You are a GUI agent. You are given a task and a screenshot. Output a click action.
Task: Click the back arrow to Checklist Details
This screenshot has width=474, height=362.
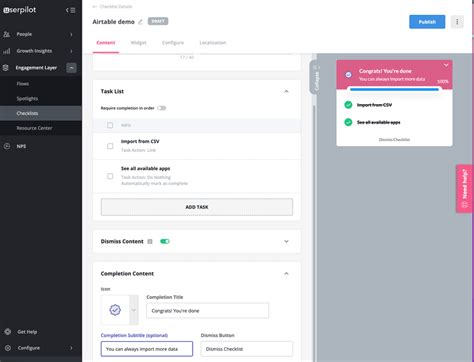pos(95,6)
